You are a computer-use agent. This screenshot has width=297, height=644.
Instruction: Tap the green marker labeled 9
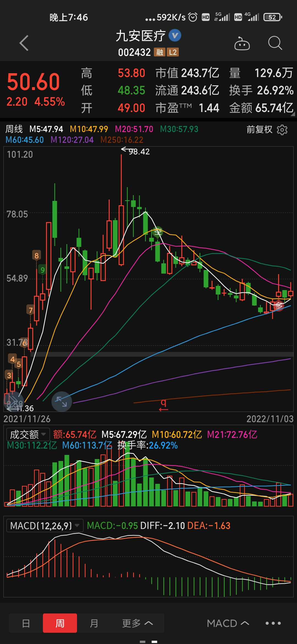click(x=43, y=270)
